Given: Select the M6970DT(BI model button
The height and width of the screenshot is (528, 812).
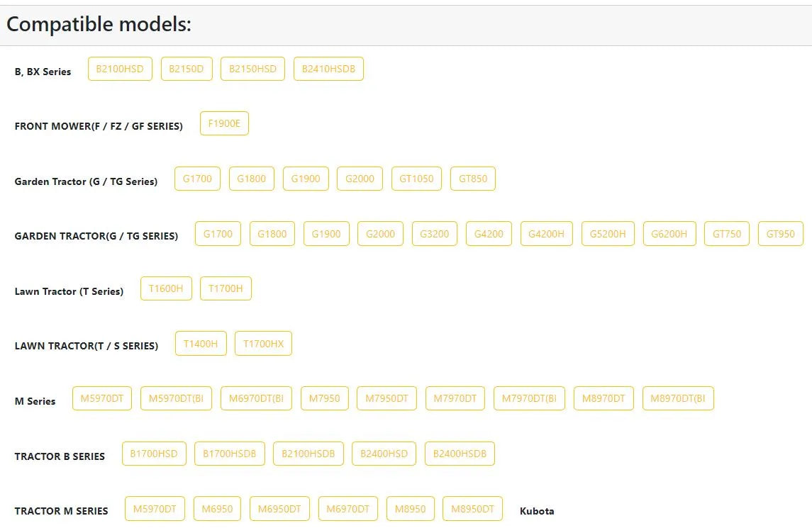Looking at the screenshot, I should pyautogui.click(x=256, y=398).
